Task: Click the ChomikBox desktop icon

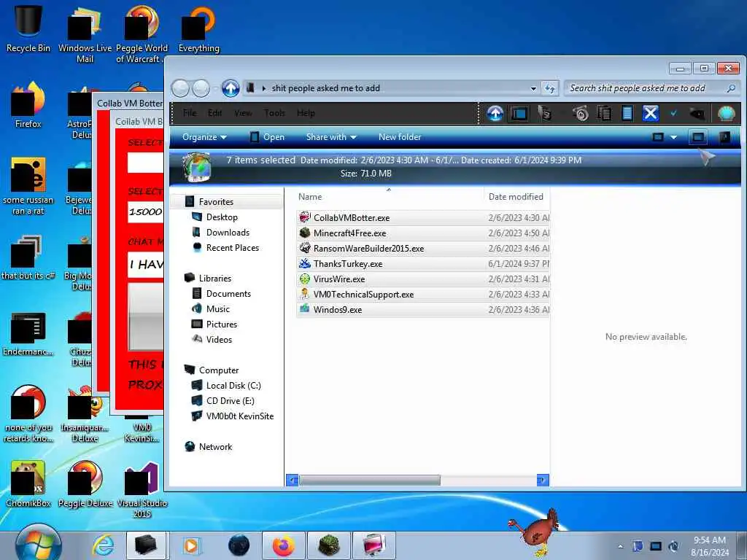Action: click(28, 483)
